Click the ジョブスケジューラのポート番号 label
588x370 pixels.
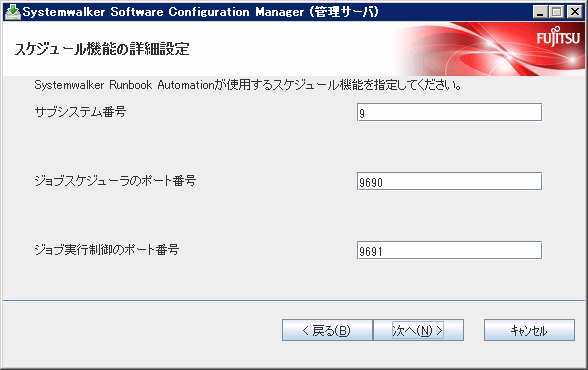click(115, 181)
